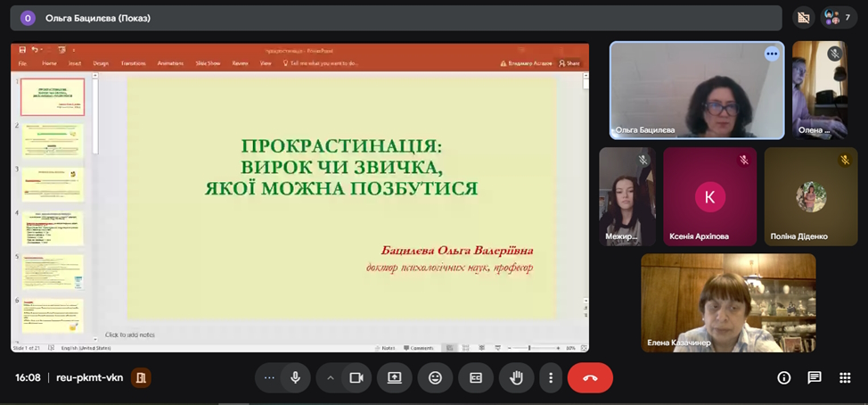This screenshot has width=868, height=405.
Task: Open audio settings dots beside microphone
Action: tap(269, 377)
